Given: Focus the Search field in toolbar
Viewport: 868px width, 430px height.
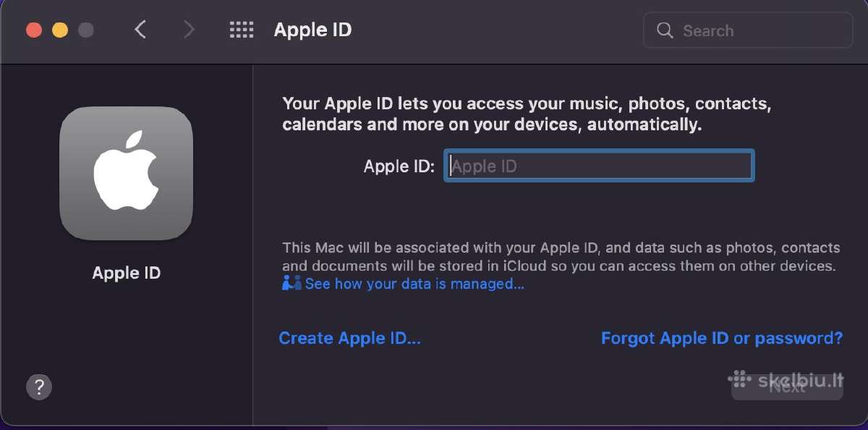Looking at the screenshot, I should [x=748, y=30].
